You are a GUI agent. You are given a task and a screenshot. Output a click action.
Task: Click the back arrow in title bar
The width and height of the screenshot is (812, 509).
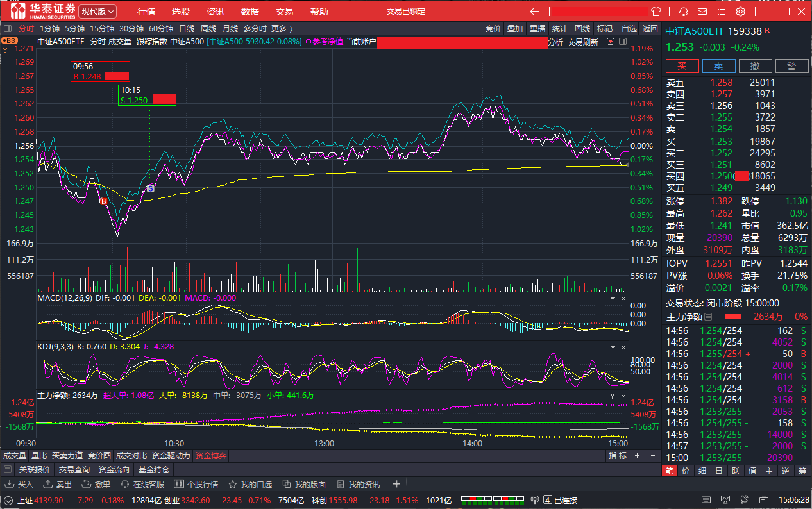pos(534,12)
